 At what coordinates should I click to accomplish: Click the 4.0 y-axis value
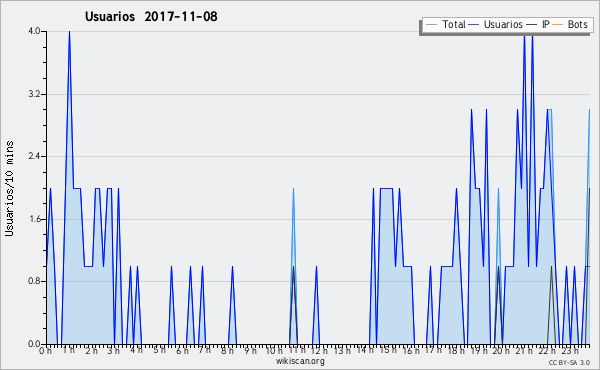click(34, 31)
